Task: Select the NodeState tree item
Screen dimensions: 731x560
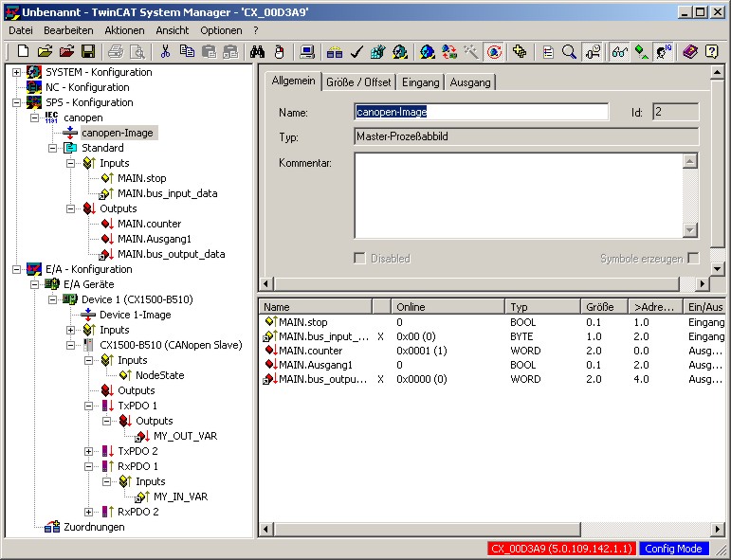Action: pyautogui.click(x=159, y=375)
